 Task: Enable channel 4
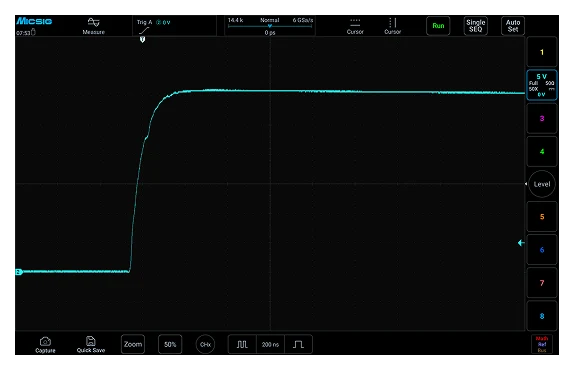(542, 152)
